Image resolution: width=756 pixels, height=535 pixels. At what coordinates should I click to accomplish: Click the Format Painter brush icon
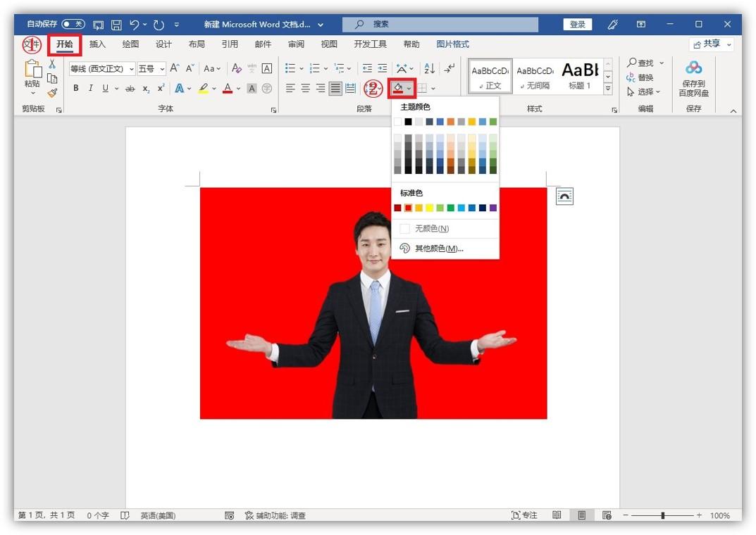pos(52,93)
